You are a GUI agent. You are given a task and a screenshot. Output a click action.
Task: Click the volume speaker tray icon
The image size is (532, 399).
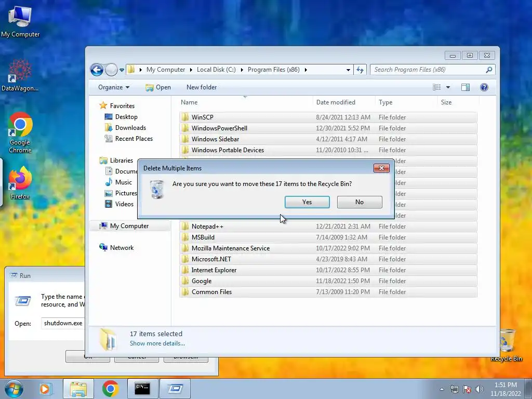coord(479,389)
